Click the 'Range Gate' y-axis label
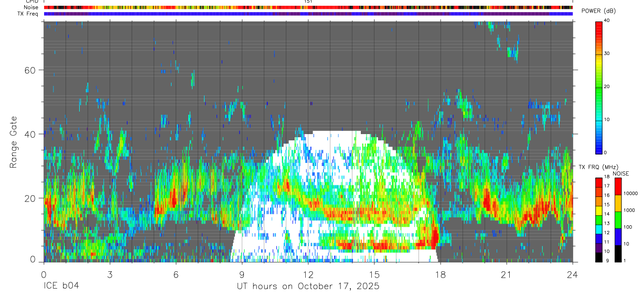Image resolution: width=644 pixels, height=297 pixels. click(13, 142)
